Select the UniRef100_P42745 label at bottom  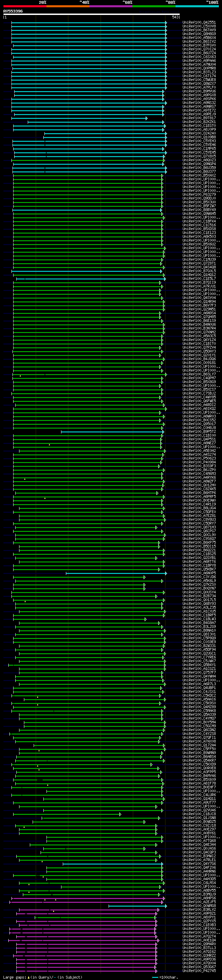[199, 971]
